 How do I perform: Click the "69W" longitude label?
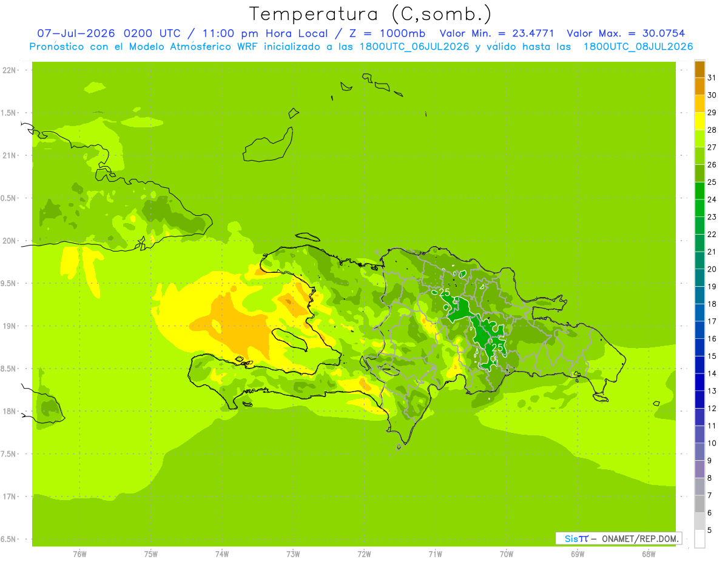tap(578, 554)
